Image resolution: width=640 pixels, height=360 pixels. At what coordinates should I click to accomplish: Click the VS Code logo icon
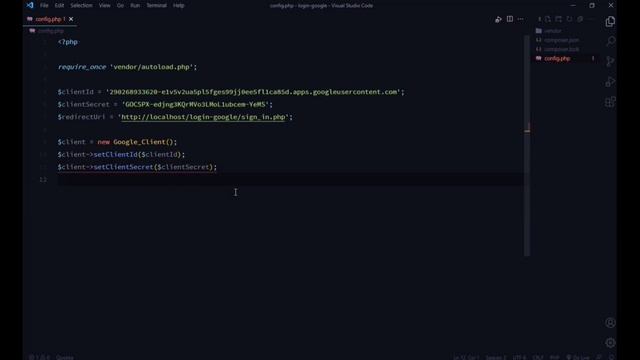(x=30, y=5)
